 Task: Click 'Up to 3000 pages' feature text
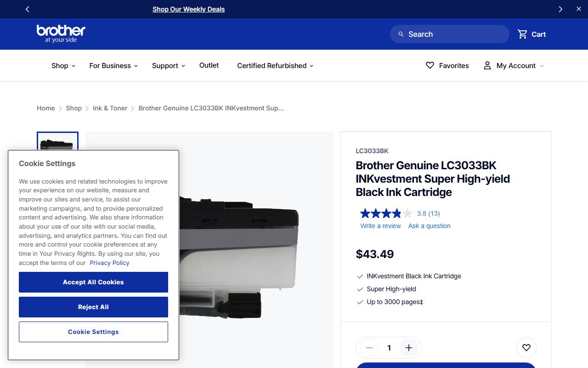coord(395,302)
